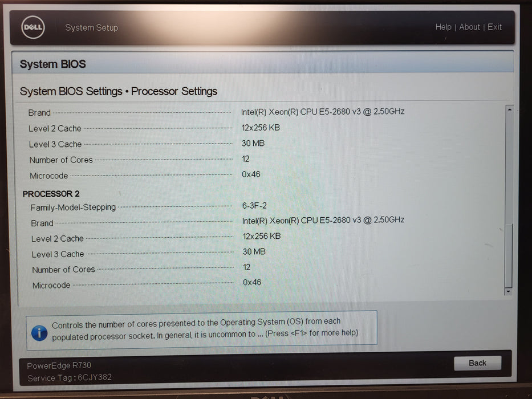Image resolution: width=532 pixels, height=399 pixels.
Task: Select the Processor Settings breadcrumb text
Action: [174, 91]
